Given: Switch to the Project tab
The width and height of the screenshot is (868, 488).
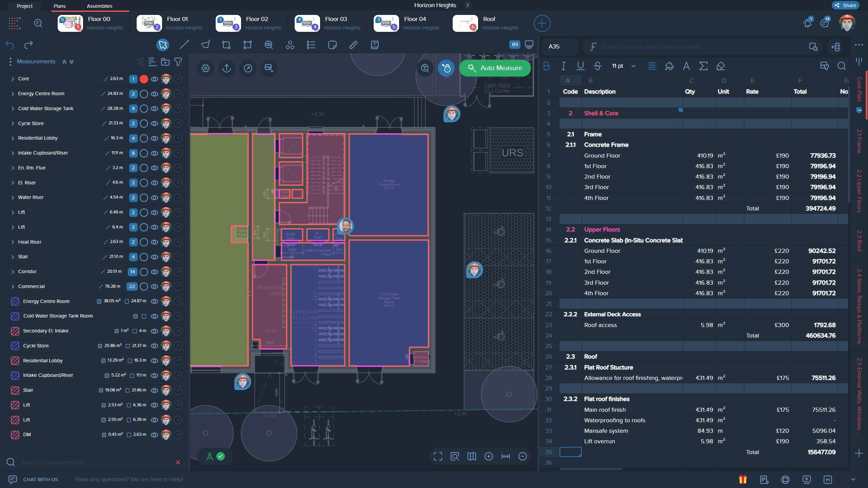Looking at the screenshot, I should (x=25, y=6).
